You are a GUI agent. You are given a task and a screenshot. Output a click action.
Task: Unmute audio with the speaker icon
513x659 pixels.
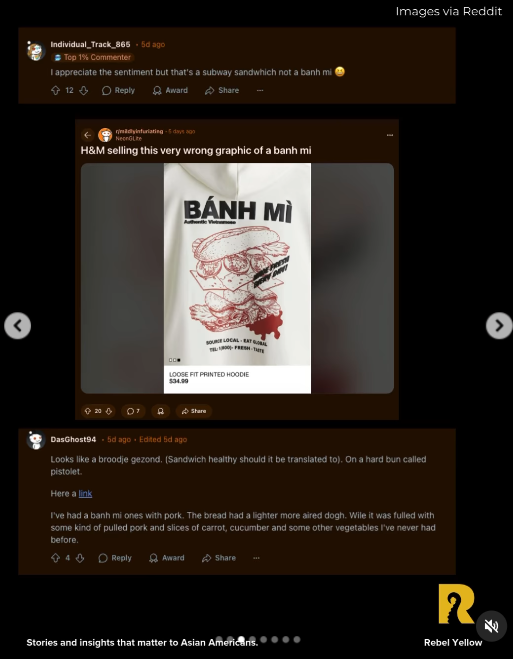point(492,626)
